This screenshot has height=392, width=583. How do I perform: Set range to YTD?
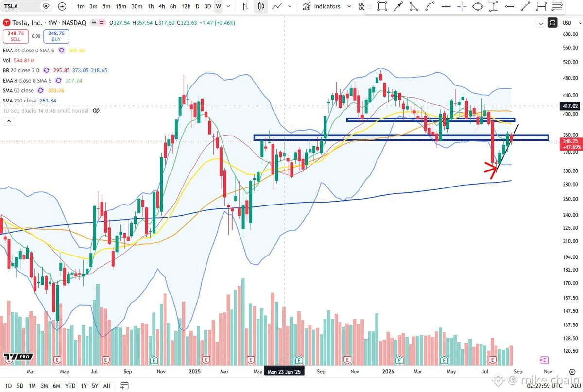(x=70, y=386)
